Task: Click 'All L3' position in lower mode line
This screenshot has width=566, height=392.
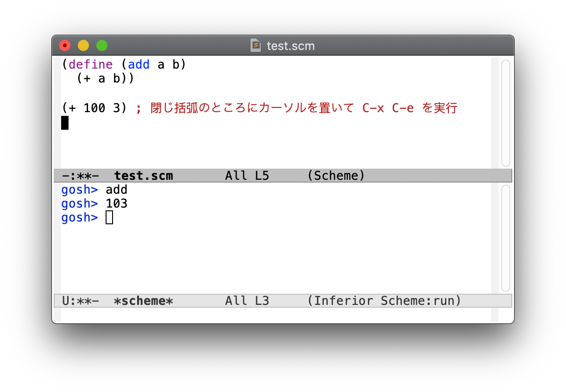Action: point(247,301)
